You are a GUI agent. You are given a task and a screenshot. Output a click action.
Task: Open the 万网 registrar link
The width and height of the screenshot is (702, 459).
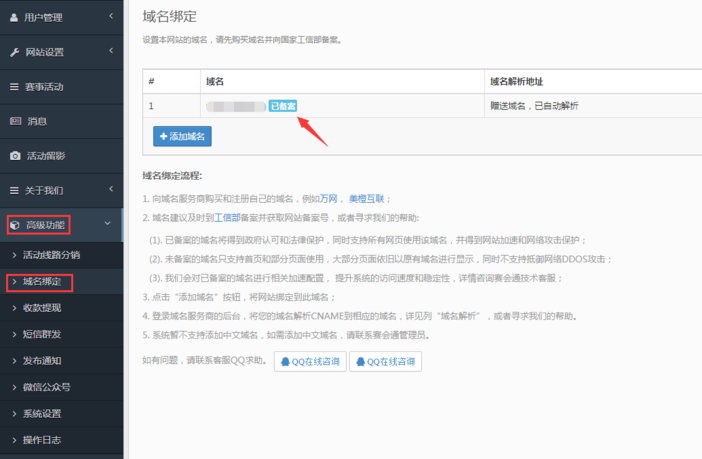point(329,199)
